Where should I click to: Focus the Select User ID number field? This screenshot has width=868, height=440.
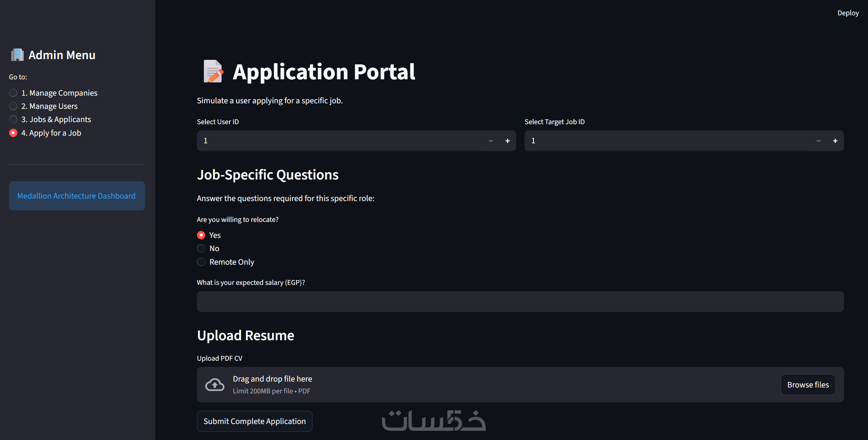pyautogui.click(x=339, y=141)
